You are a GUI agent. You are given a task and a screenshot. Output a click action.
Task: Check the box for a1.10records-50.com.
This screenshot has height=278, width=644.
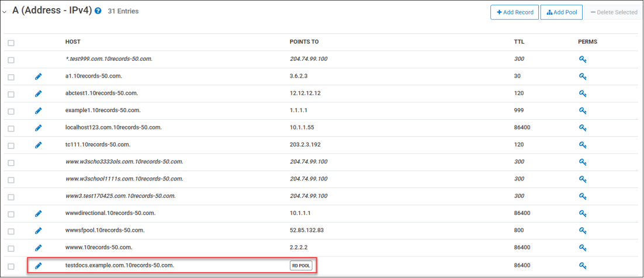[x=11, y=77]
